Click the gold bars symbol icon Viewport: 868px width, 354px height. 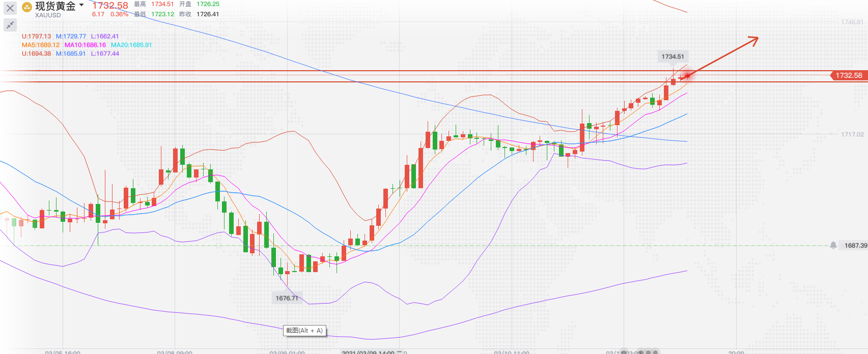point(27,8)
